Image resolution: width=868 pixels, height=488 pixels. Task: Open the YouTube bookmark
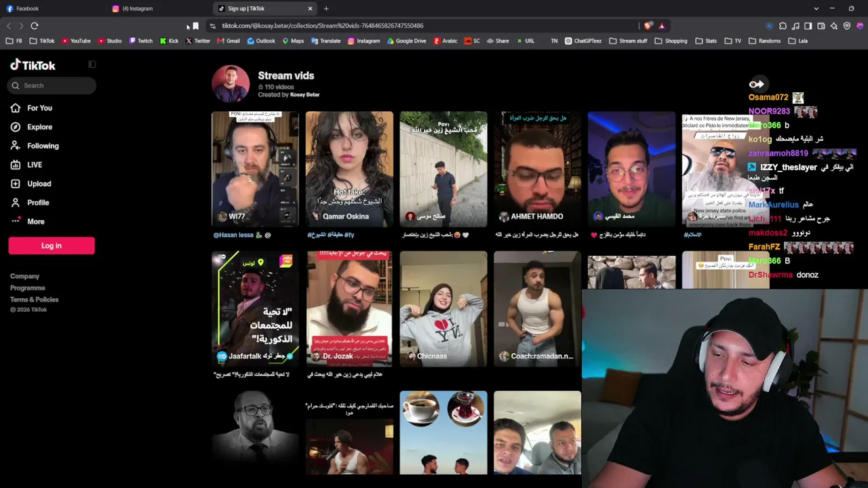[x=76, y=41]
